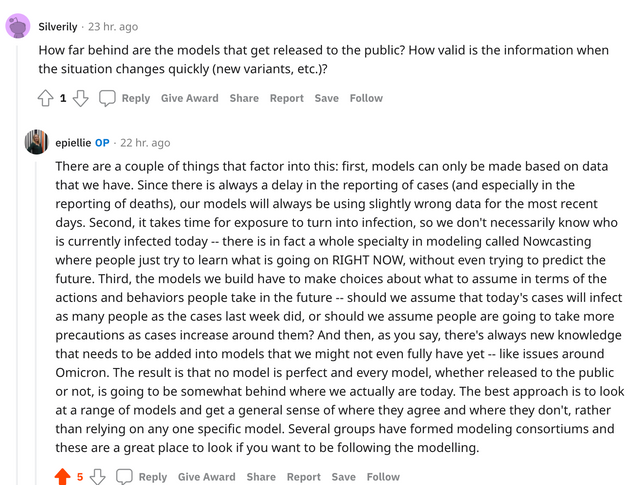Share epiellie's reply

coord(261,477)
